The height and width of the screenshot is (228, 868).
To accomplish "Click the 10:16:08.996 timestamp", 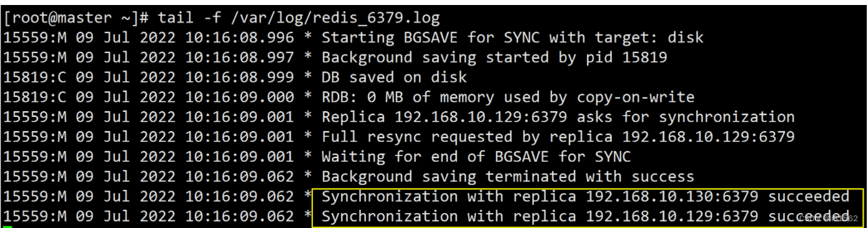I will 239,37.
